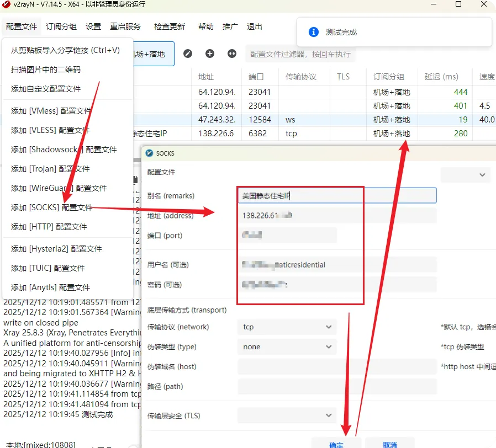Click the edit pencil icon in toolbar
Screen dimensions: 496x448
point(188,54)
